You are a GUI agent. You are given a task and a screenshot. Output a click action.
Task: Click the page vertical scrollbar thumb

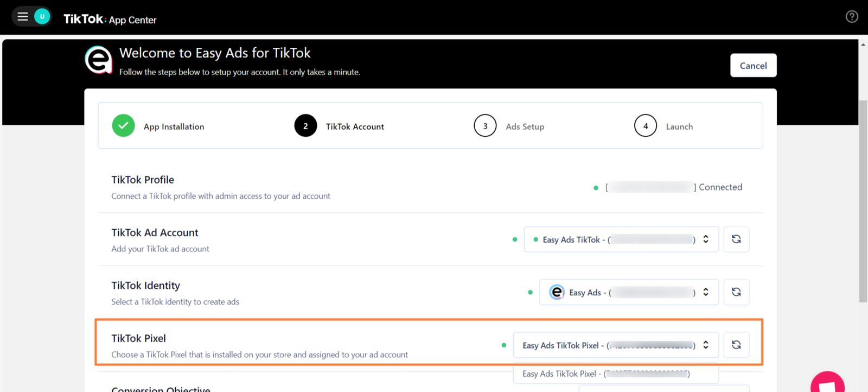[x=863, y=201]
